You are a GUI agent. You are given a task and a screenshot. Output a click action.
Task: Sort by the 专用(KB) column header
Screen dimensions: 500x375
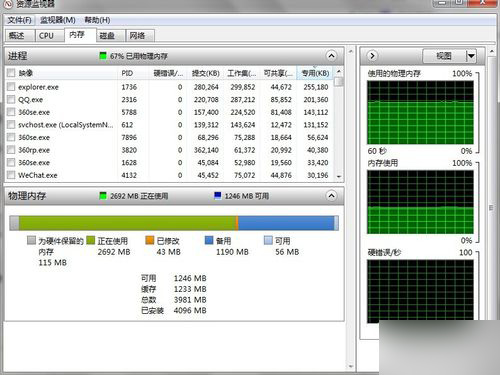coord(315,73)
